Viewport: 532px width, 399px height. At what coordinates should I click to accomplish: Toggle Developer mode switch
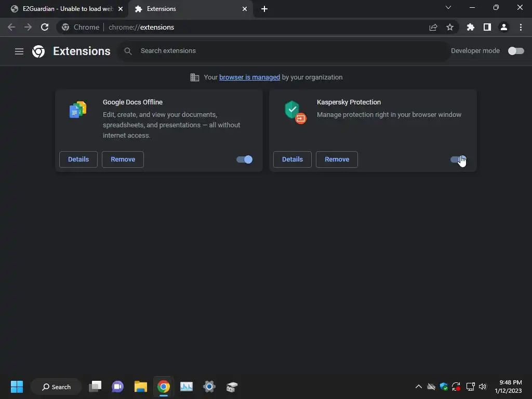(516, 51)
